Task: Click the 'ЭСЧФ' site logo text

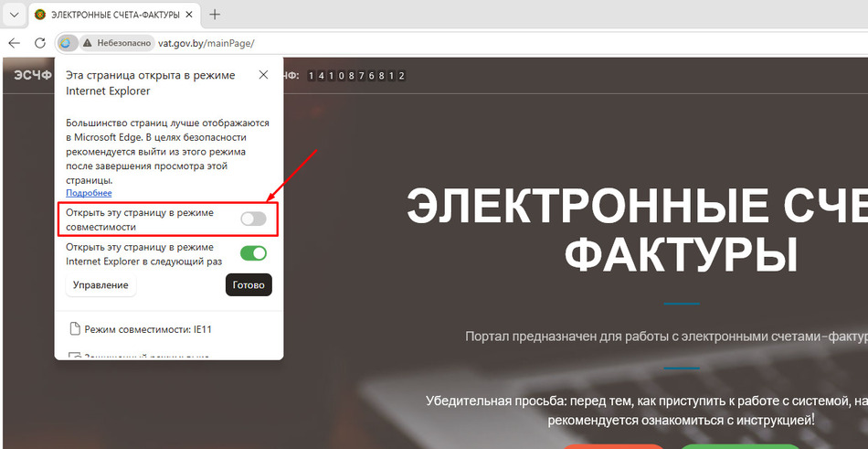Action: click(33, 75)
